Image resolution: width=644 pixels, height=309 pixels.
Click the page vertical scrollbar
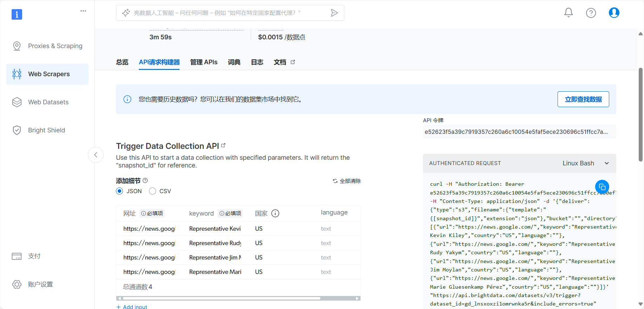[x=640, y=114]
